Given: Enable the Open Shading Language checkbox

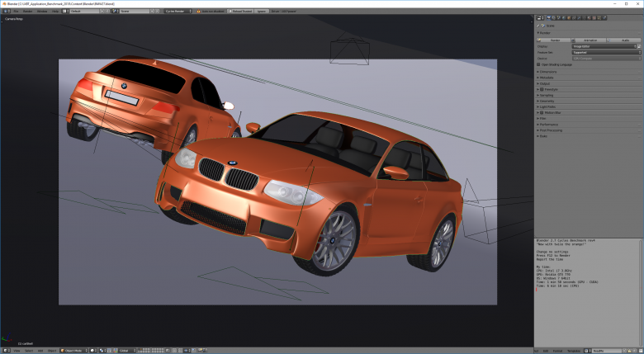Looking at the screenshot, I should click(x=539, y=64).
